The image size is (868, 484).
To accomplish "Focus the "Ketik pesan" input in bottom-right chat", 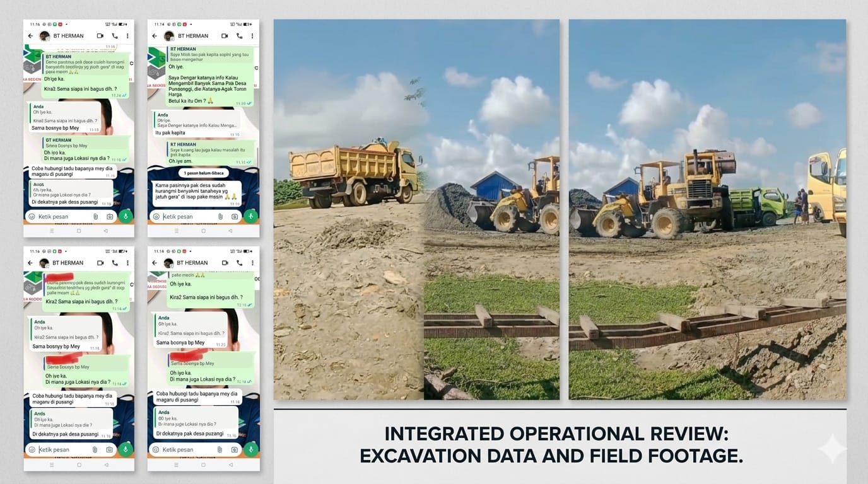I will pos(183,449).
